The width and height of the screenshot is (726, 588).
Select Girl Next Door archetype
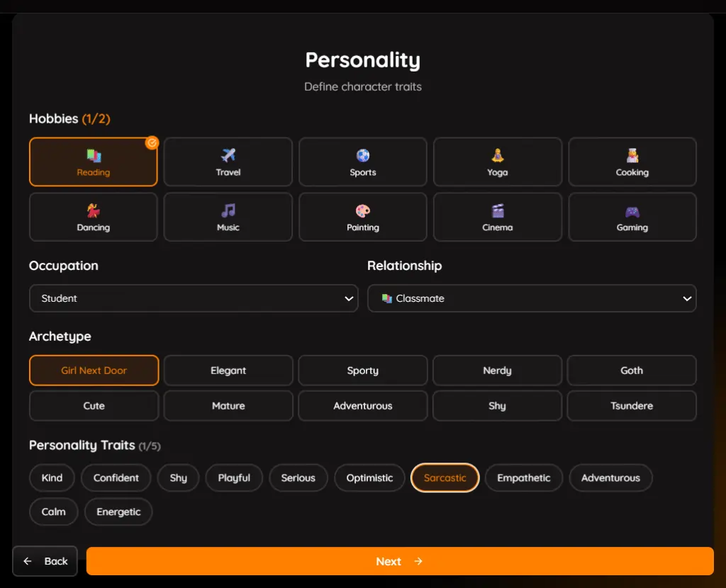[x=94, y=370]
